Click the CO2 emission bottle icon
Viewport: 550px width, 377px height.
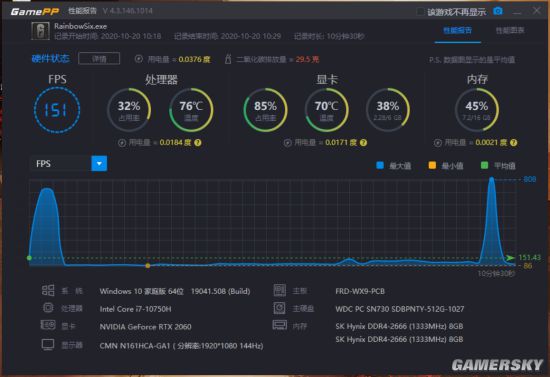tap(228, 59)
